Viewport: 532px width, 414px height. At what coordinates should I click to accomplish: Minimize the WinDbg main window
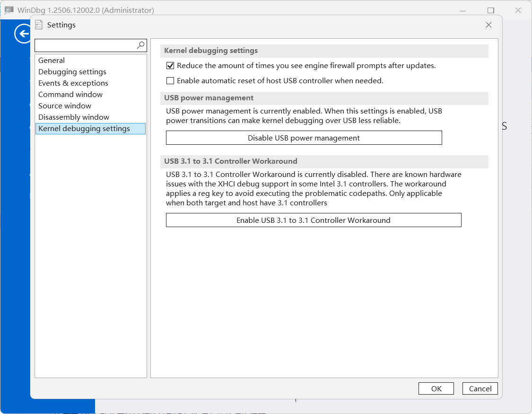point(462,10)
